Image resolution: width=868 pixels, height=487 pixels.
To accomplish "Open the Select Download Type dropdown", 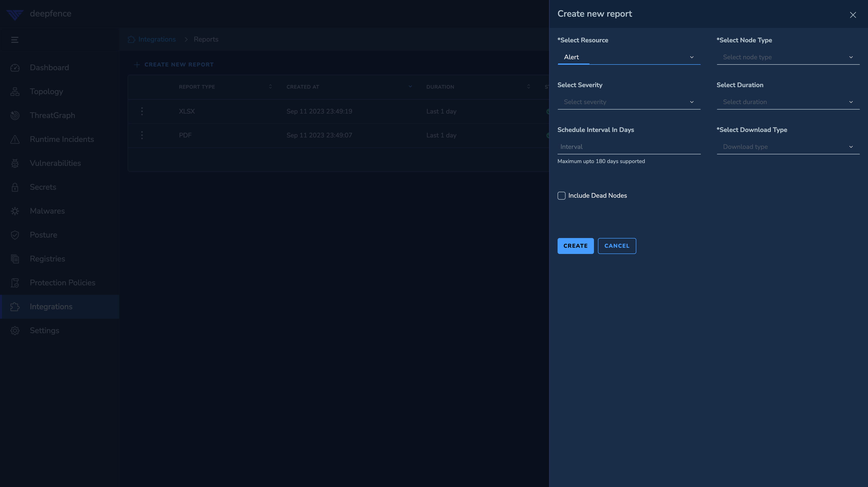I will [x=788, y=147].
